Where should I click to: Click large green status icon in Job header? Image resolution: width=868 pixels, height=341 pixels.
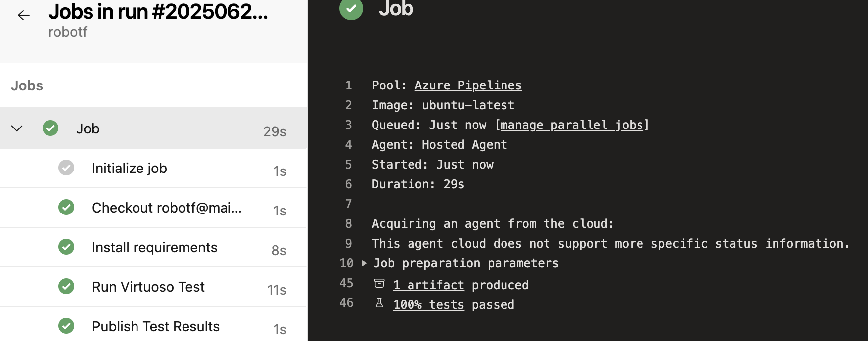click(x=351, y=8)
